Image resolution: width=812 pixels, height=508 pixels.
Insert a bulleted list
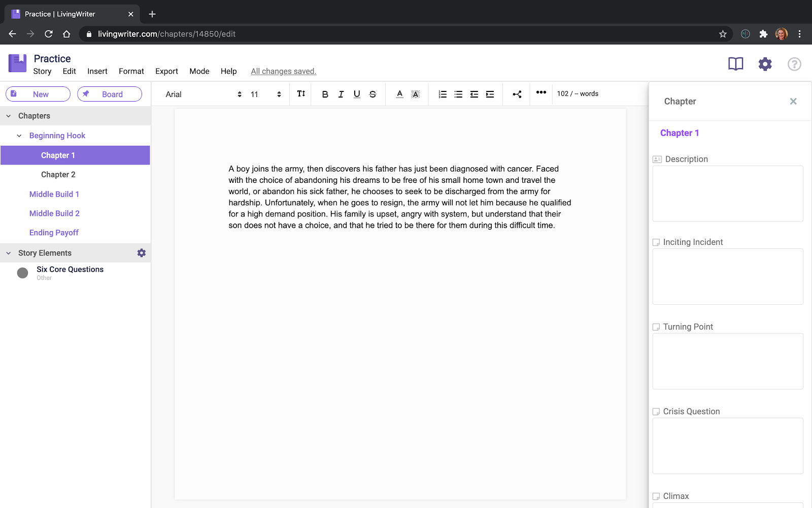[x=458, y=94]
